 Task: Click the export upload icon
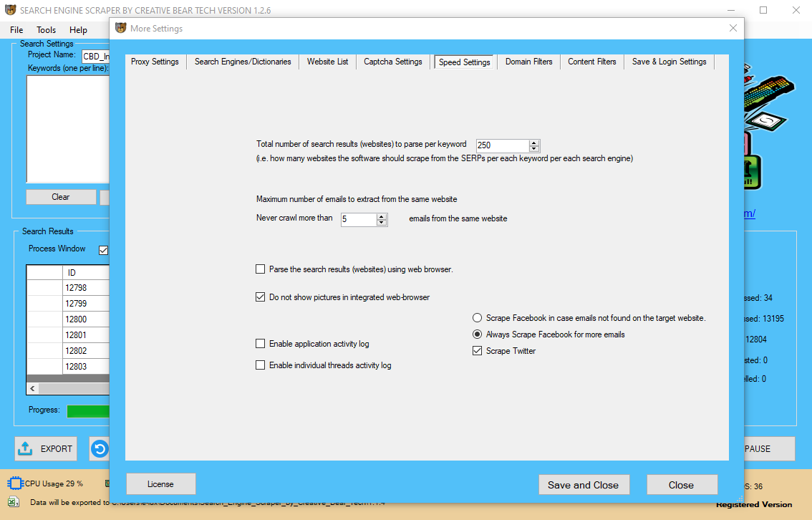click(x=25, y=448)
